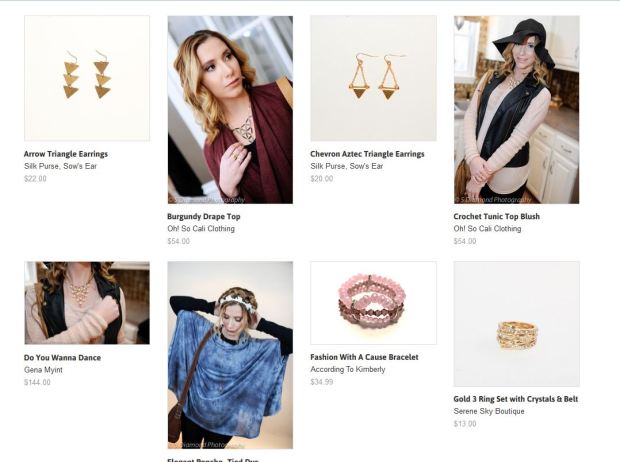The image size is (620, 462).
Task: Open Oh! So Cali Clothing under Burgundy Top
Action: 201,228
